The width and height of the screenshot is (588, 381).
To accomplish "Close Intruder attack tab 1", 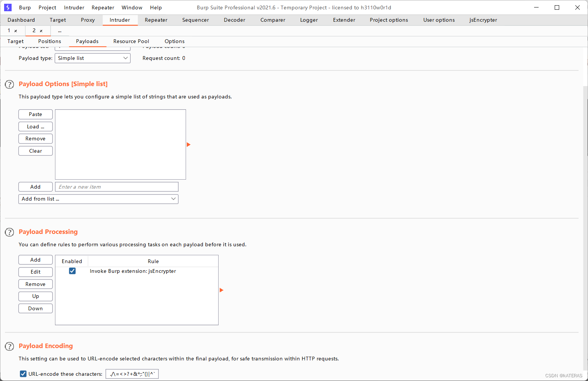I will pos(16,31).
